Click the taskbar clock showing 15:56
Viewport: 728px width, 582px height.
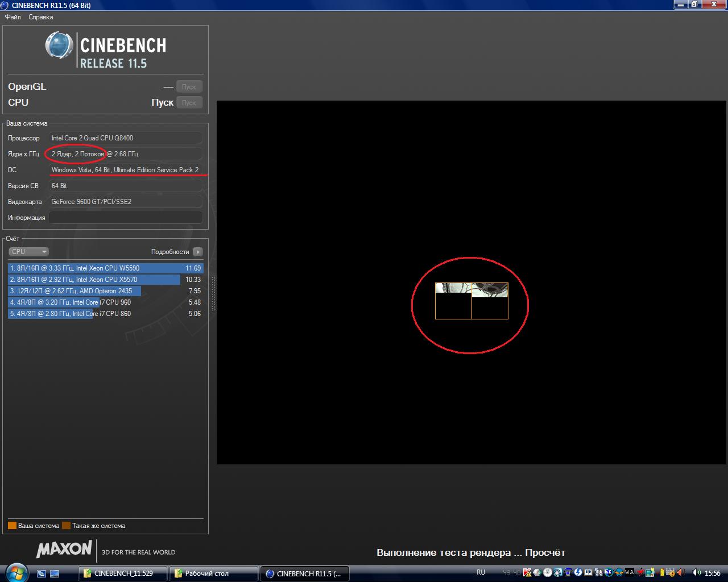(x=713, y=573)
